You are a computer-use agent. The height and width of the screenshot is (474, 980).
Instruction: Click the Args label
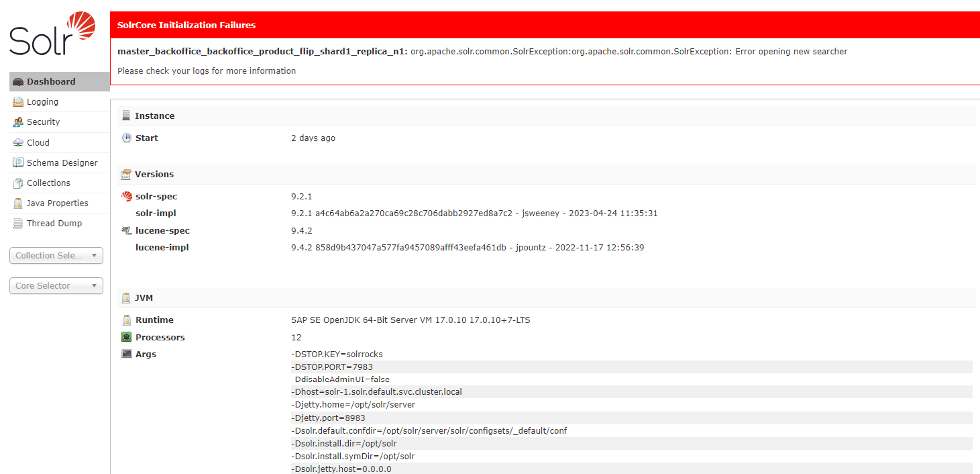[146, 354]
